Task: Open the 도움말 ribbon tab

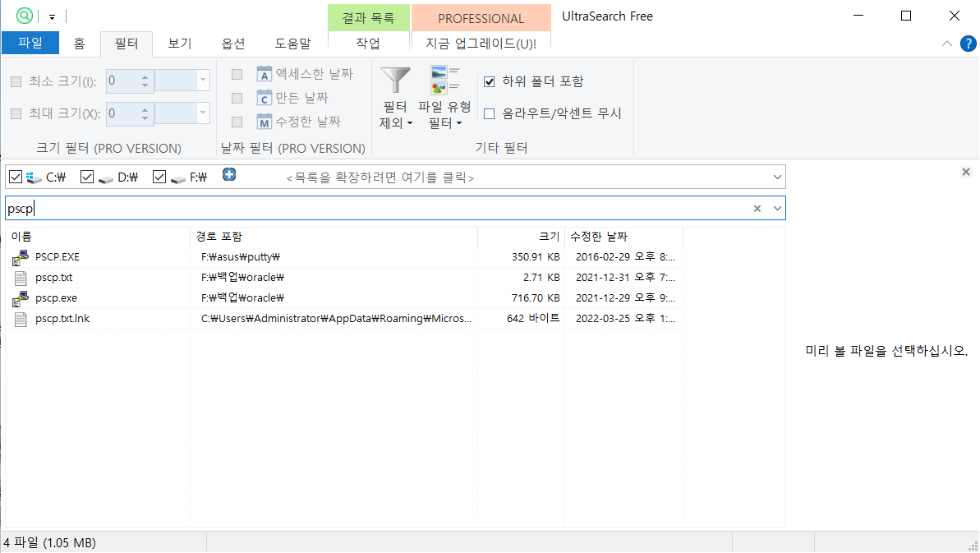Action: (x=292, y=43)
